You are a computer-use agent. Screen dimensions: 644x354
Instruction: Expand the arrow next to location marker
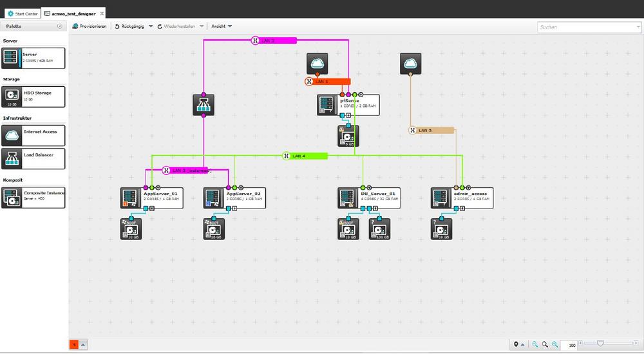522,345
